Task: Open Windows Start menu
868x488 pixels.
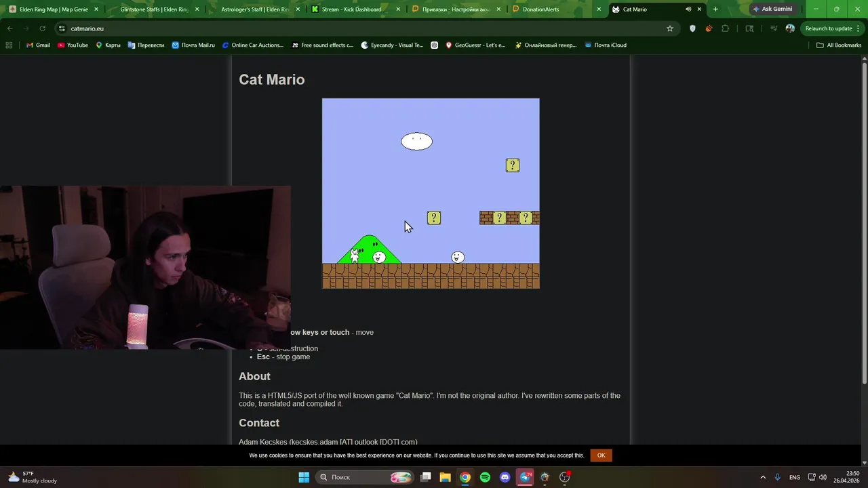Action: [x=304, y=477]
